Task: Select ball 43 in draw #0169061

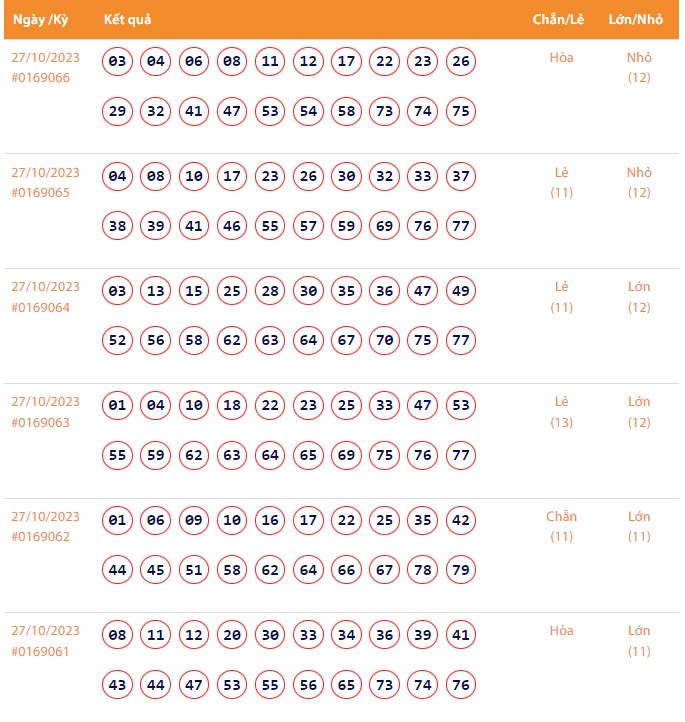Action: (x=118, y=684)
